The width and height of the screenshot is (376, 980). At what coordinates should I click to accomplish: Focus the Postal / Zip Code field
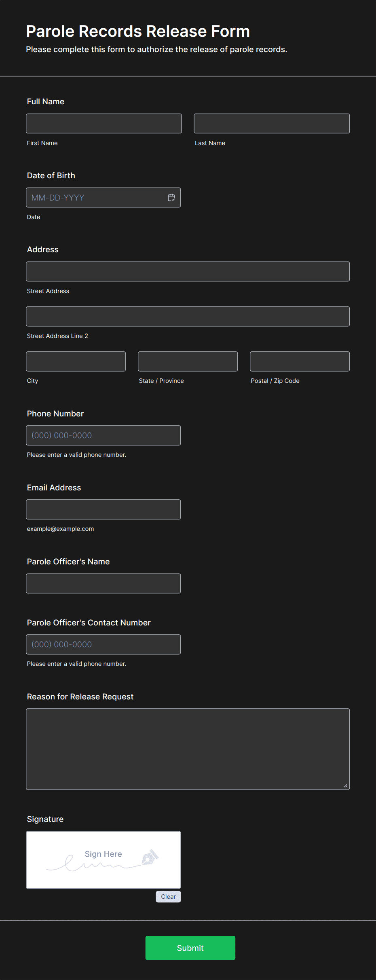300,361
